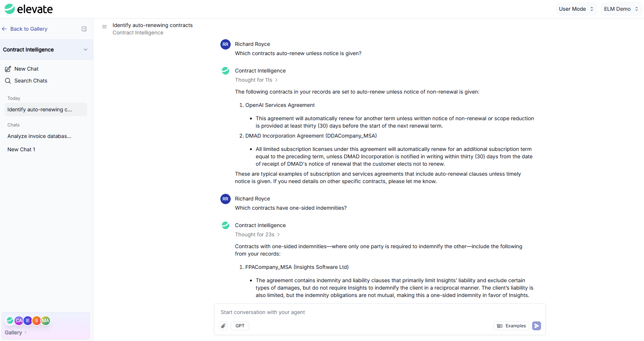Click the New Chat pencil icon
The image size is (644, 341).
pyautogui.click(x=8, y=69)
